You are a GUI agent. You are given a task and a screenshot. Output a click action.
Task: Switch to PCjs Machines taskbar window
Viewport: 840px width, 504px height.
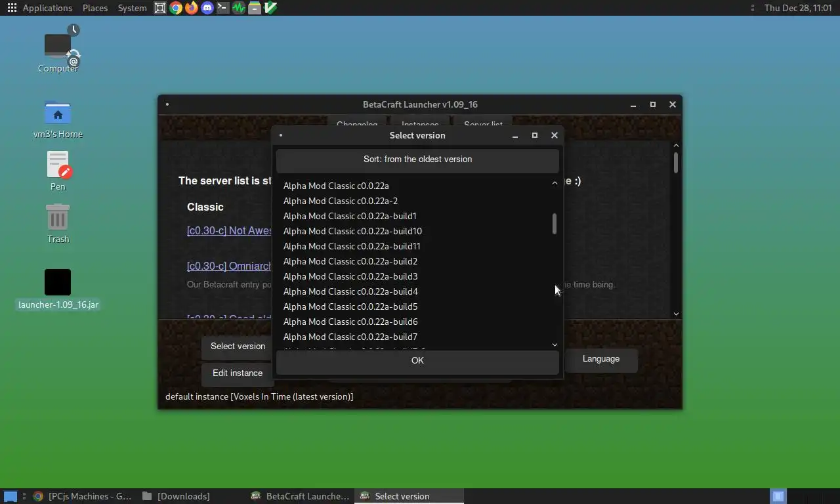point(83,496)
